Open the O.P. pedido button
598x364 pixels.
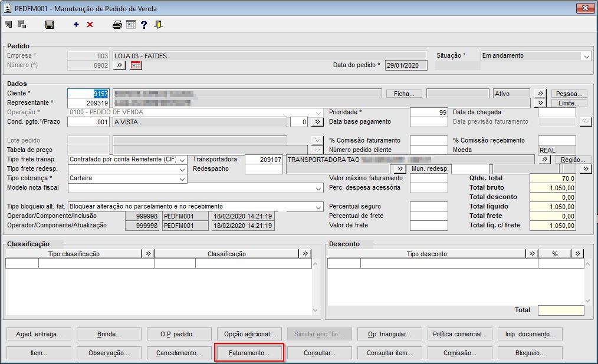179,334
